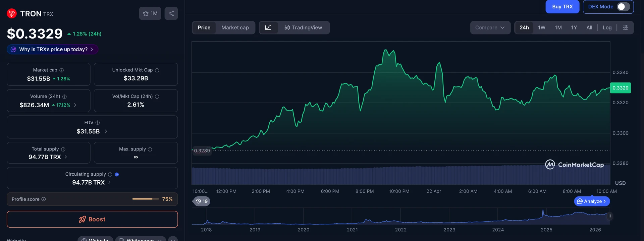Select All time range
644x241 pixels.
click(x=589, y=27)
